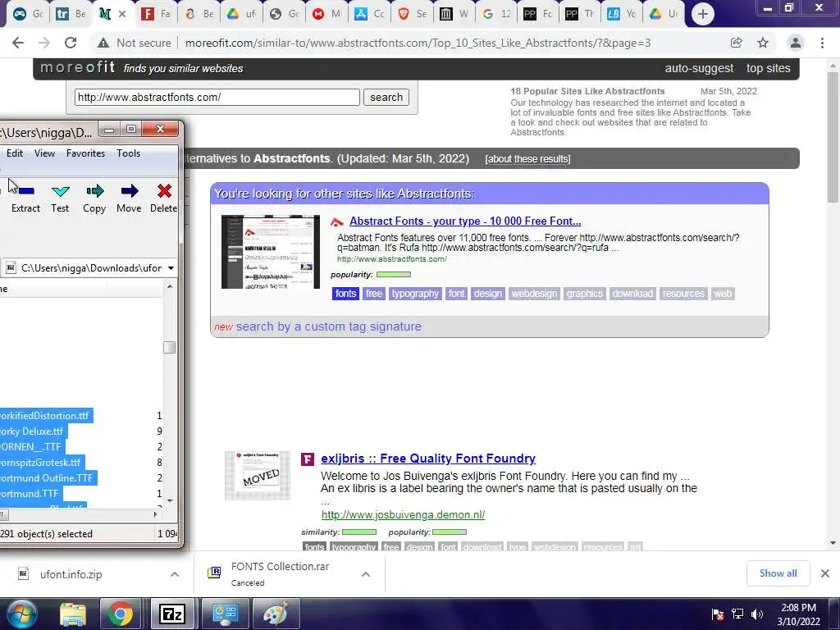This screenshot has width=840, height=630.
Task: Click the volume speaker tray icon
Action: (757, 614)
